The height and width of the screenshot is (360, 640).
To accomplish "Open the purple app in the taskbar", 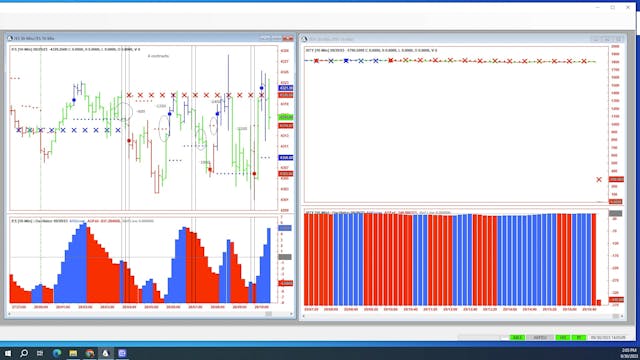I will (x=122, y=353).
